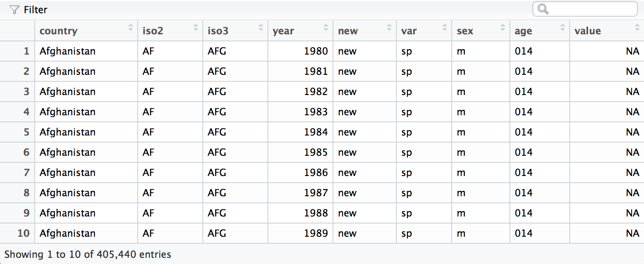Click row number 10 in the table
The width and height of the screenshot is (644, 264).
coord(23,233)
